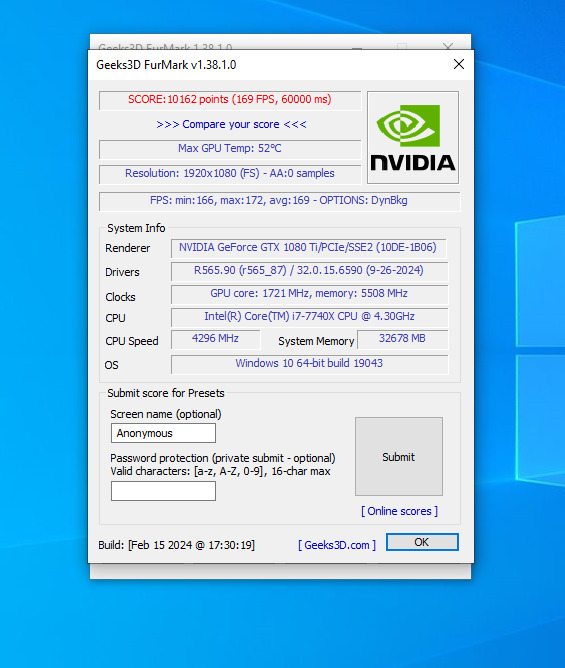Visit the Geeks3D.com link
The image size is (565, 668).
point(337,545)
